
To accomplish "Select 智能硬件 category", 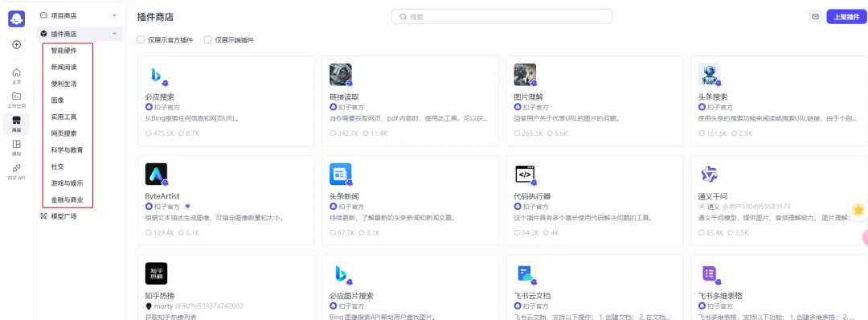I will (x=63, y=51).
